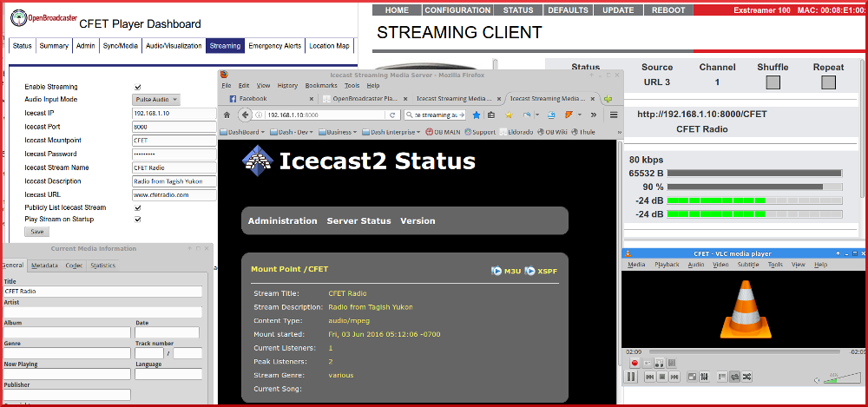
Task: Open Audio Input Mode dropdown
Action: pos(156,100)
